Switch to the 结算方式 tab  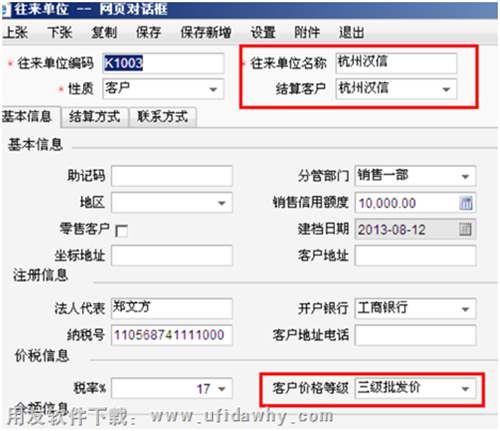(95, 117)
